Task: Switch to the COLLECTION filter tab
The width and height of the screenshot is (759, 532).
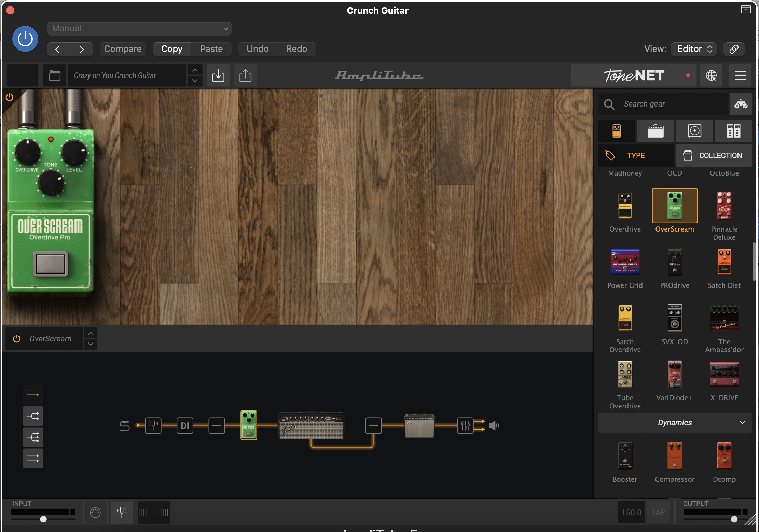Action: point(714,155)
